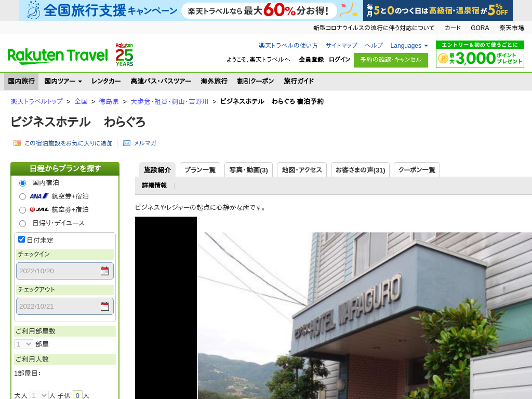Image resolution: width=532 pixels, height=399 pixels.
Task: Open the ヘルプ link
Action: point(374,46)
